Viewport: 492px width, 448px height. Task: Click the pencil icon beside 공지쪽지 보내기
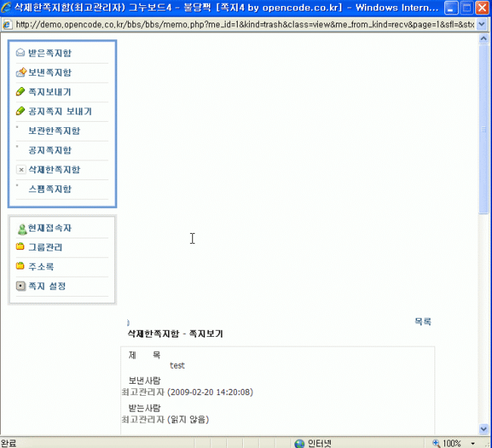pyautogui.click(x=20, y=111)
